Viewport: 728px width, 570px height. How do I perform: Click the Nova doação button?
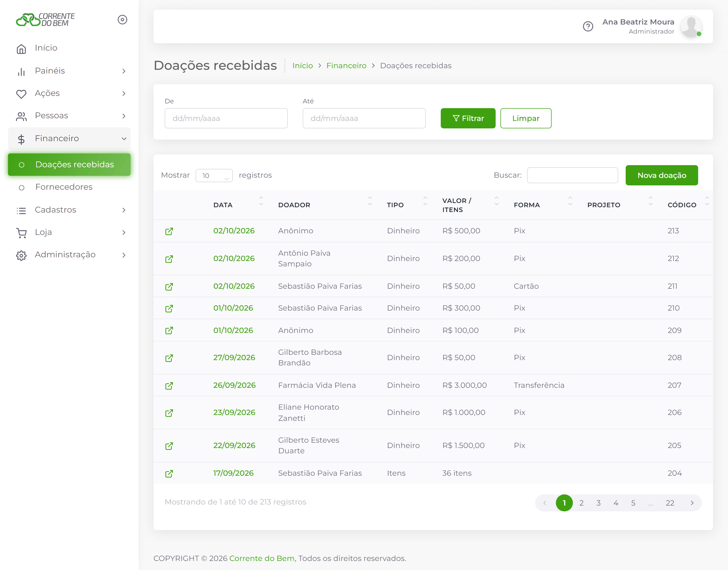661,175
